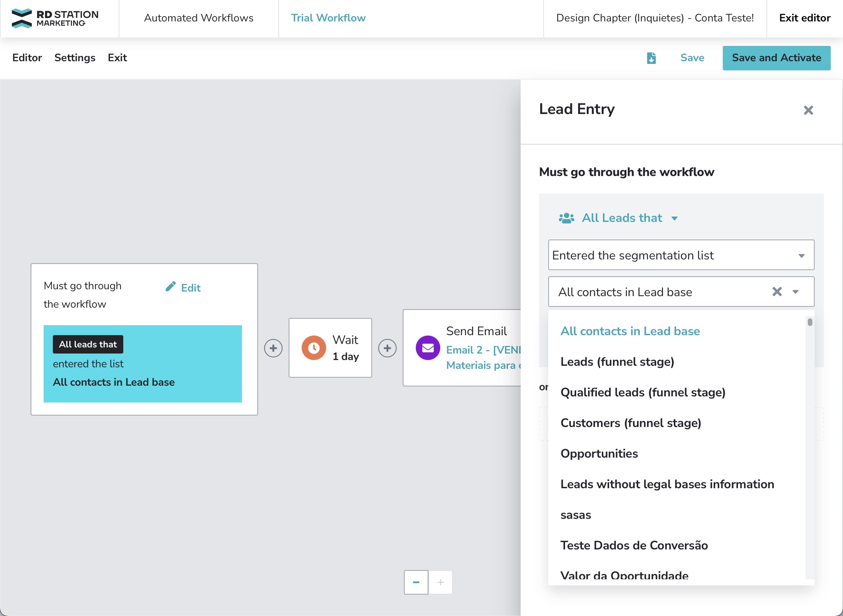This screenshot has height=616, width=843.
Task: Zoom out canvas with minus button
Action: point(416,582)
